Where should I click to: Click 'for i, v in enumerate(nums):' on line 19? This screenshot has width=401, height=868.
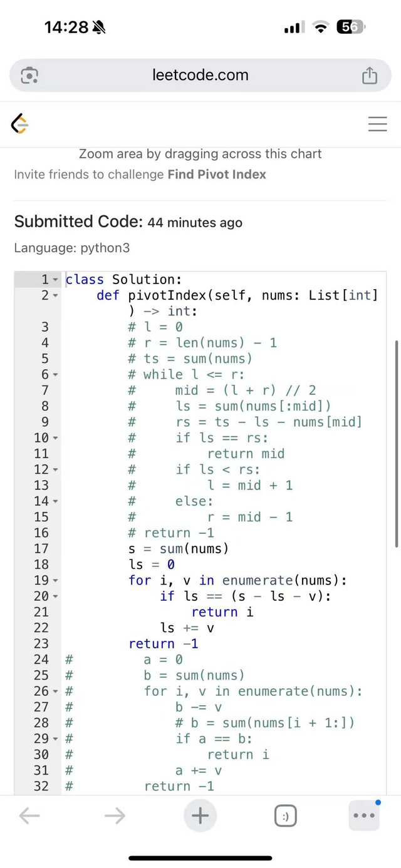pos(237,580)
